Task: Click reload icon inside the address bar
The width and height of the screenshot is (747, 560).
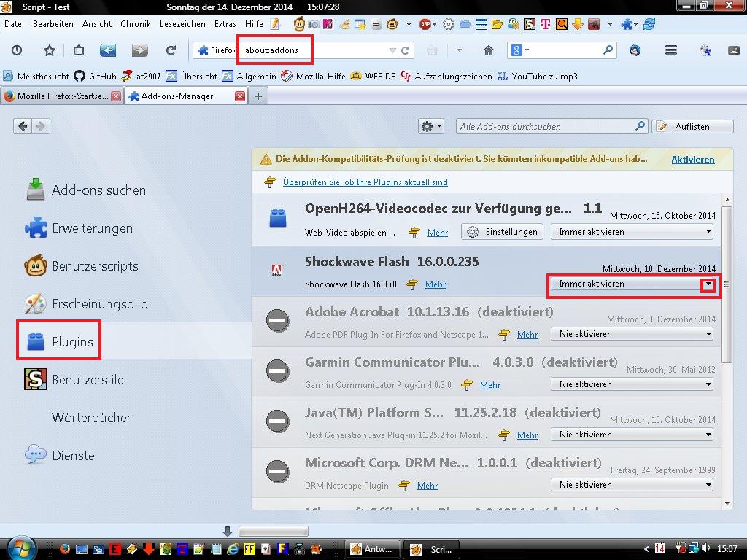Action: click(x=406, y=50)
